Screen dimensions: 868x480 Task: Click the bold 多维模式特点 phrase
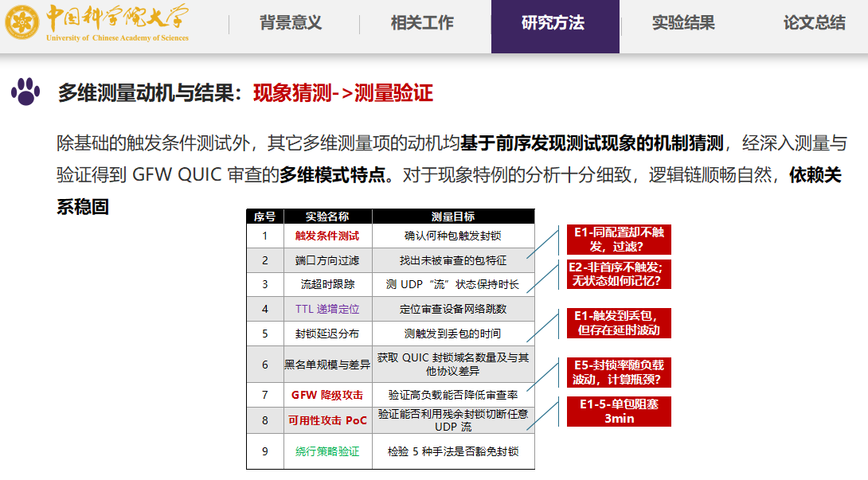pos(332,175)
